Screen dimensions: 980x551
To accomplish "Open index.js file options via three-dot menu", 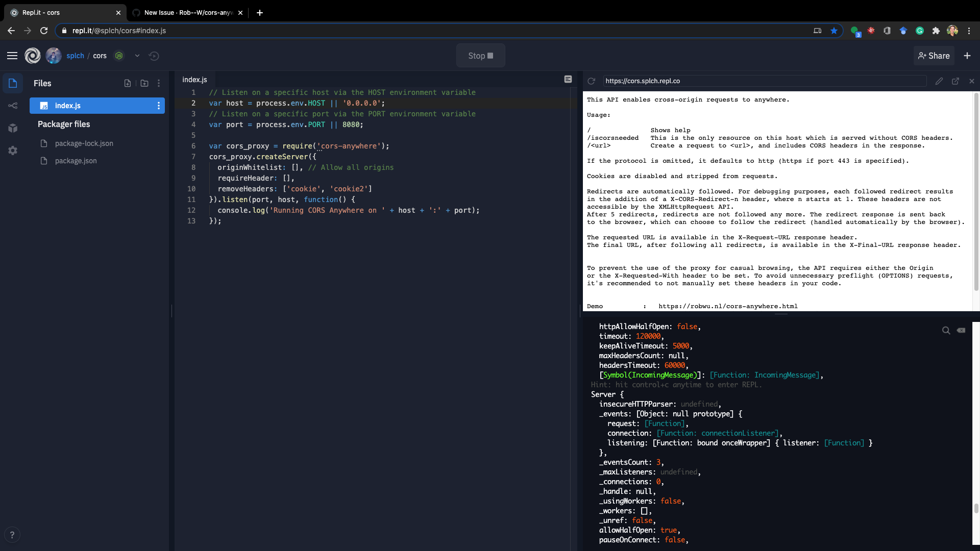I will tap(159, 106).
